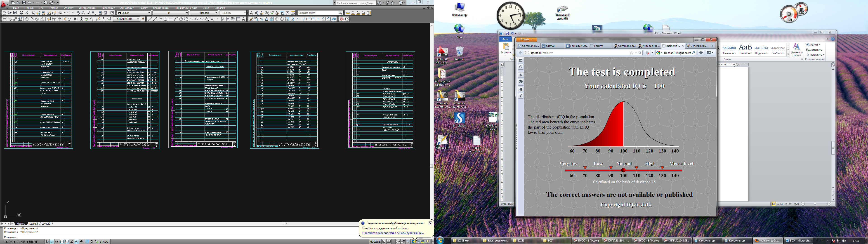
Task: Open the lineweight dropdown showing 0
Action: click(170, 13)
